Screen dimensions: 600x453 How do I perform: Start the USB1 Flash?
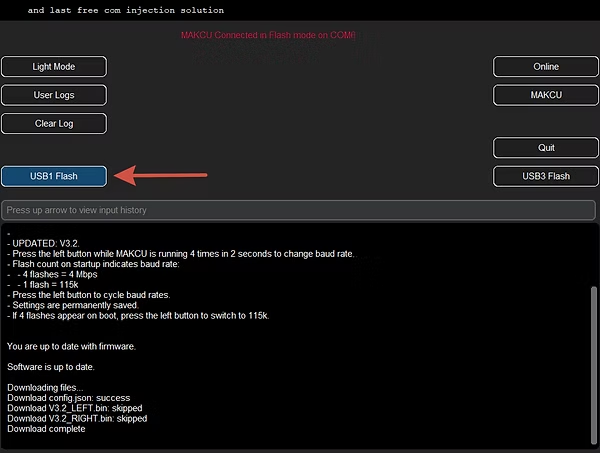[x=54, y=176]
